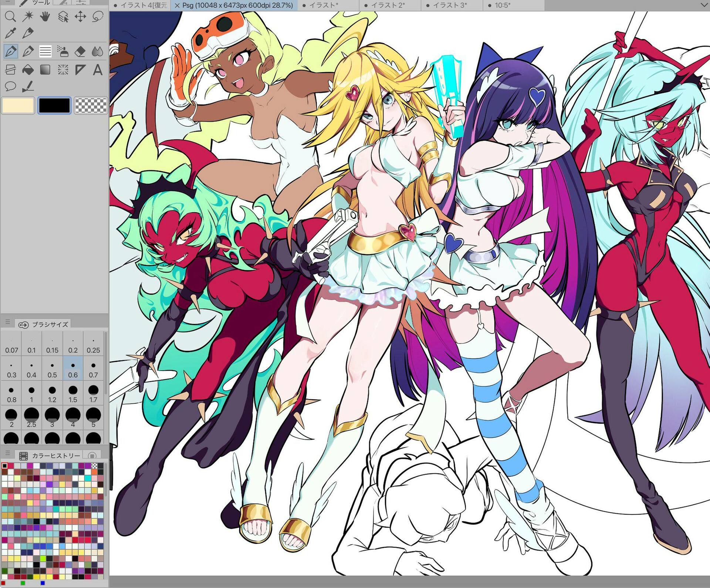This screenshot has height=588, width=710.
Task: Select the Hand move-canvas tool
Action: click(45, 16)
